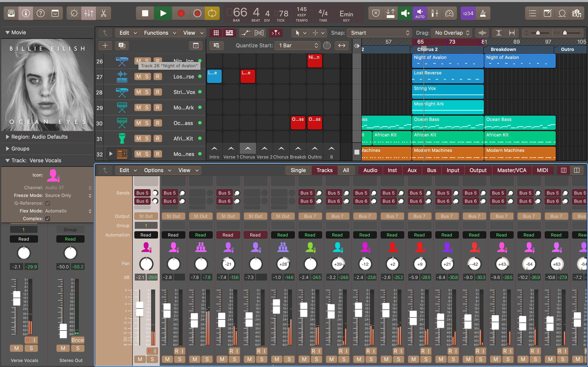
Task: Solo the Afri...Kit track 31
Action: 147,139
